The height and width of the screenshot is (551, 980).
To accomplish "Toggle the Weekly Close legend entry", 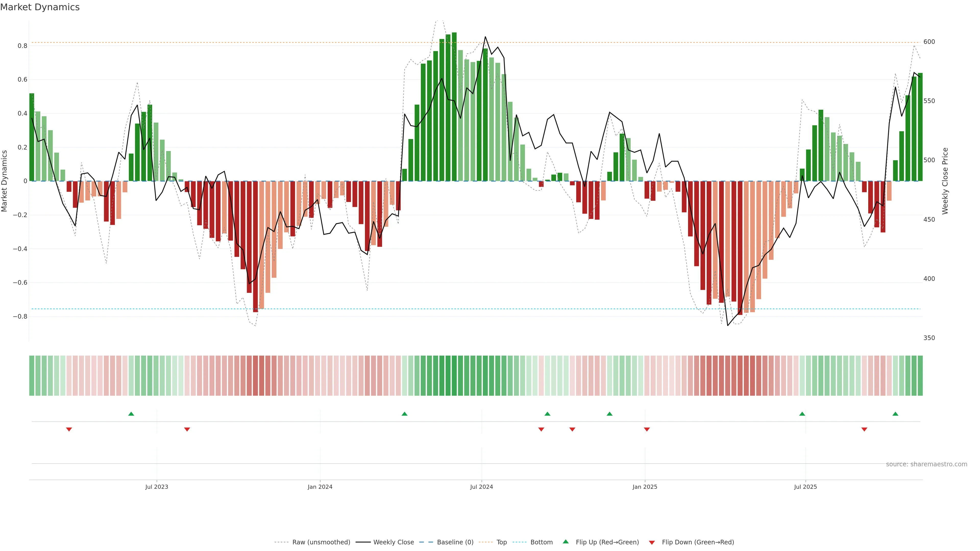I will (393, 542).
